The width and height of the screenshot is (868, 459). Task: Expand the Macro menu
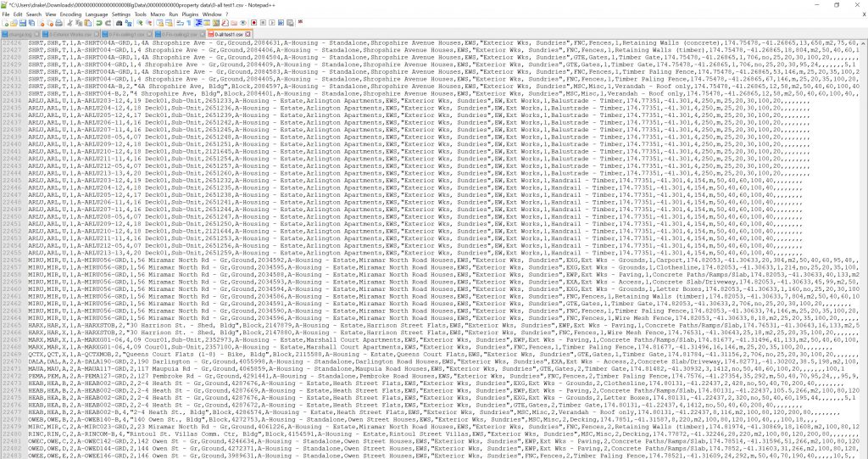pyautogui.click(x=158, y=14)
